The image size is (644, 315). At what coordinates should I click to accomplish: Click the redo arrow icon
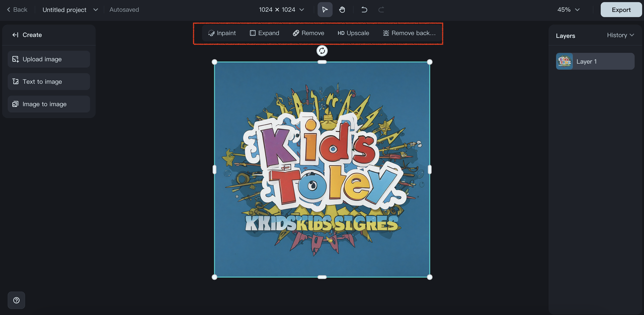[x=381, y=10]
